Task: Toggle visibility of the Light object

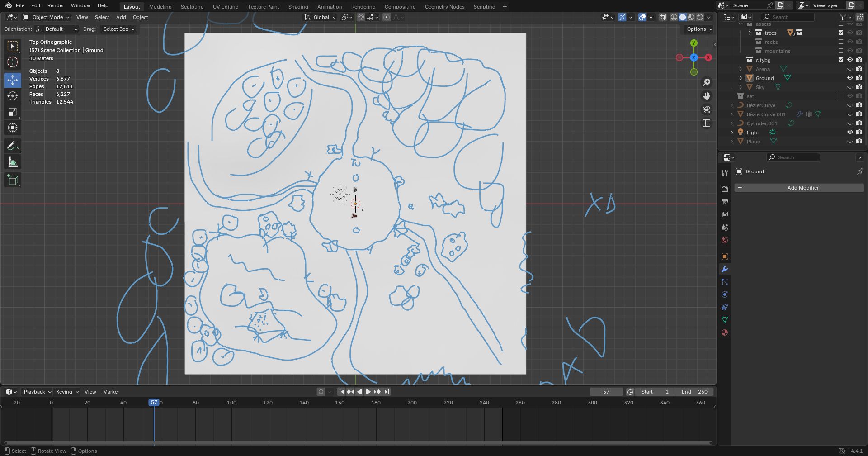Action: [x=850, y=133]
